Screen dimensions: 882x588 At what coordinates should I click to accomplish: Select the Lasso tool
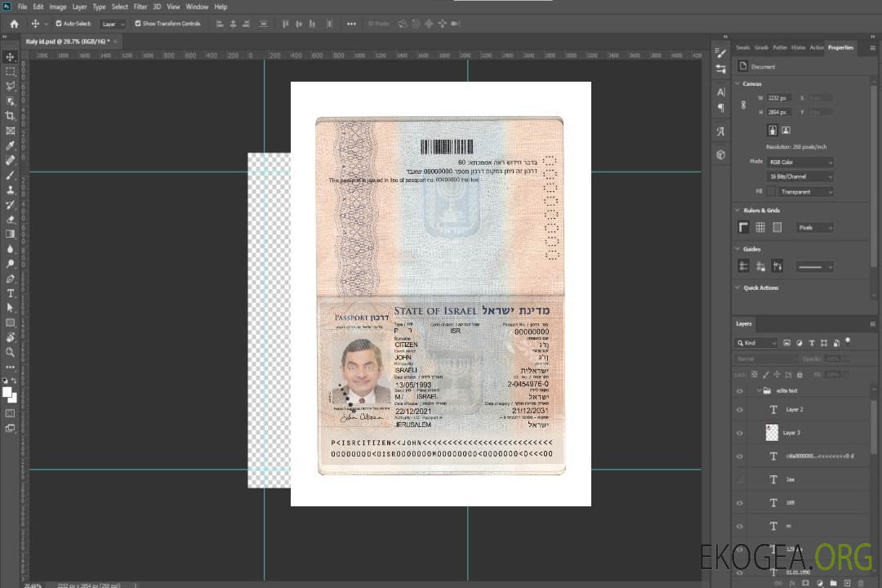10,86
